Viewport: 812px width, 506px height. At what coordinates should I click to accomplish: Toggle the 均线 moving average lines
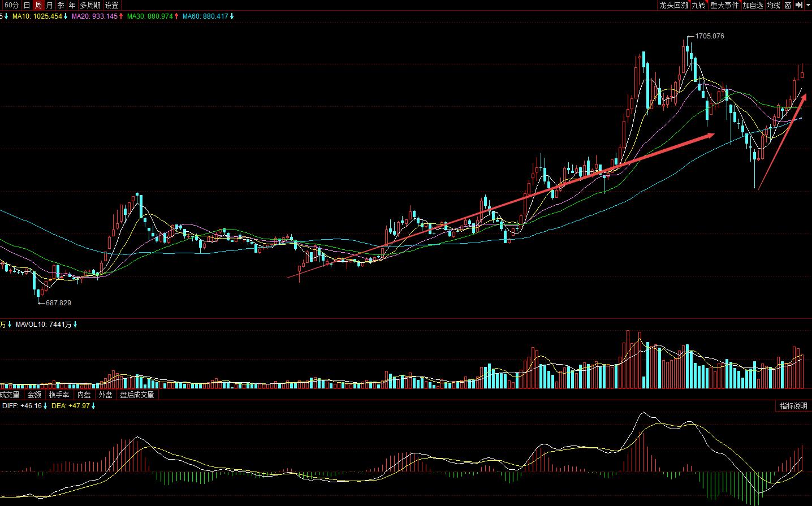[774, 5]
